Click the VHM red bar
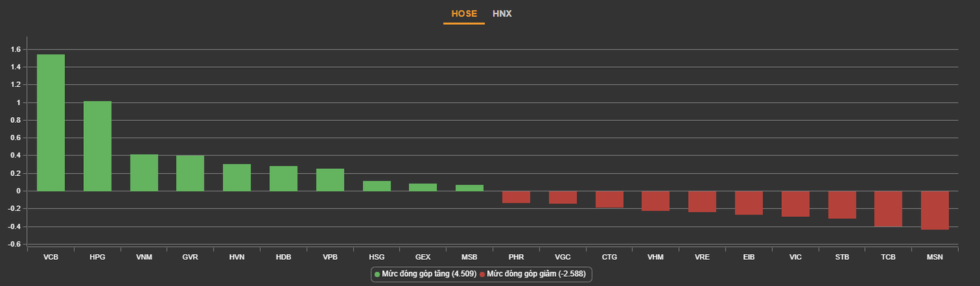 click(656, 201)
